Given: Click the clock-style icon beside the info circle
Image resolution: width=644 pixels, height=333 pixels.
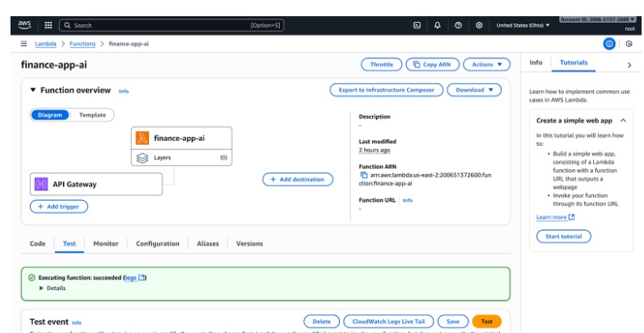Looking at the screenshot, I should click(x=629, y=44).
